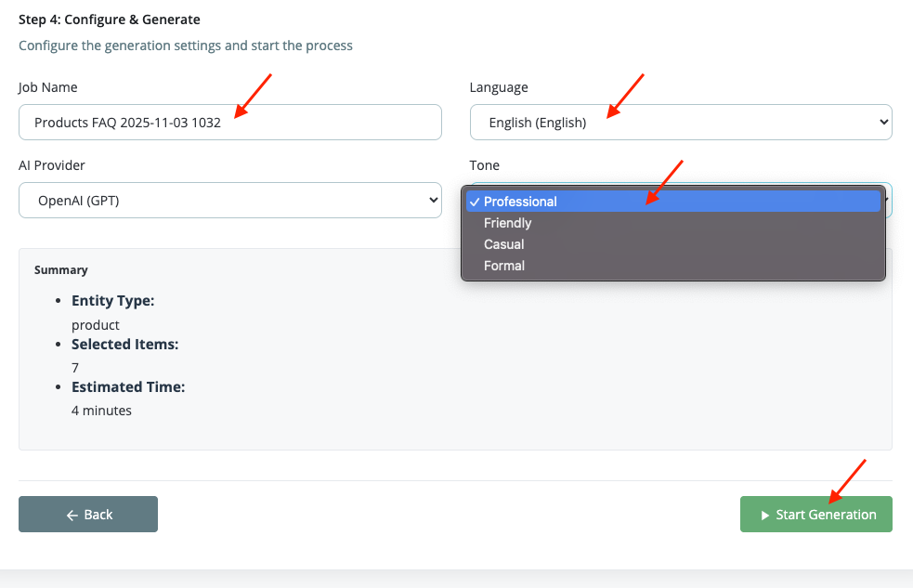Click the AI Provider dropdown chevron arrow
This screenshot has width=913, height=588.
pyautogui.click(x=432, y=200)
